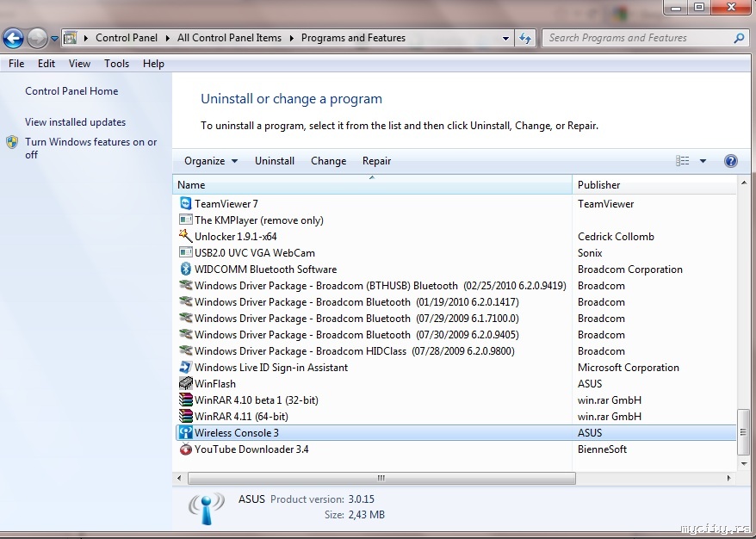This screenshot has height=539, width=756.
Task: Select the Sonix publisher cell
Action: point(590,252)
